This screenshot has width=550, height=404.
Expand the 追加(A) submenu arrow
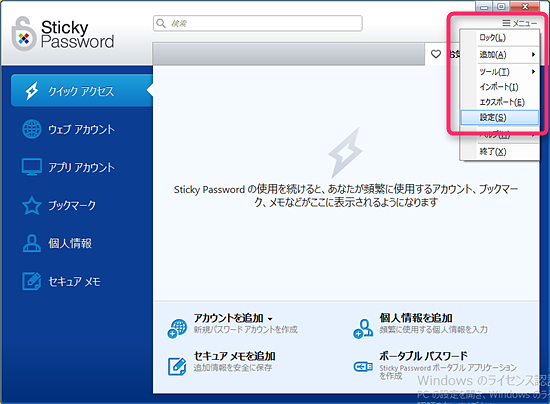click(x=533, y=54)
